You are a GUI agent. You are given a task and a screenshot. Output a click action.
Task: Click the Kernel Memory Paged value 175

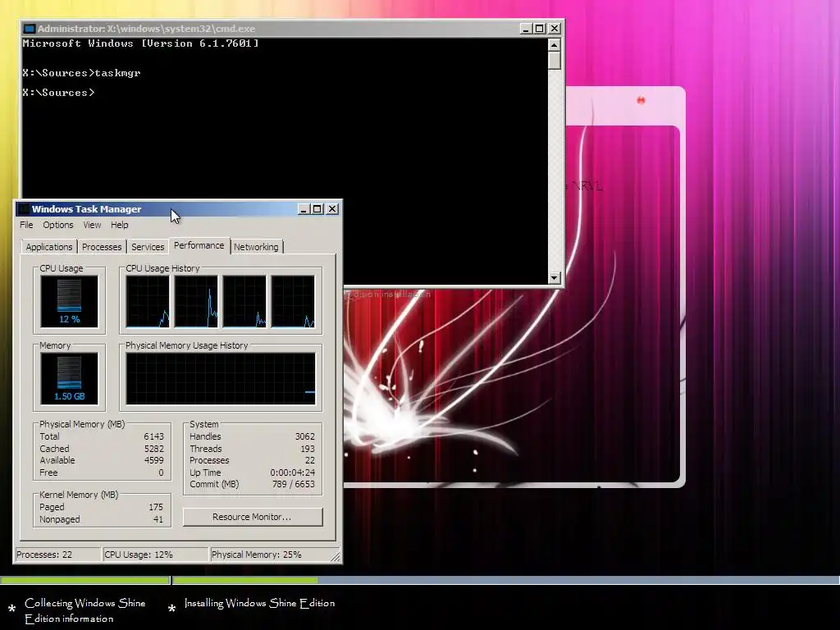click(156, 507)
